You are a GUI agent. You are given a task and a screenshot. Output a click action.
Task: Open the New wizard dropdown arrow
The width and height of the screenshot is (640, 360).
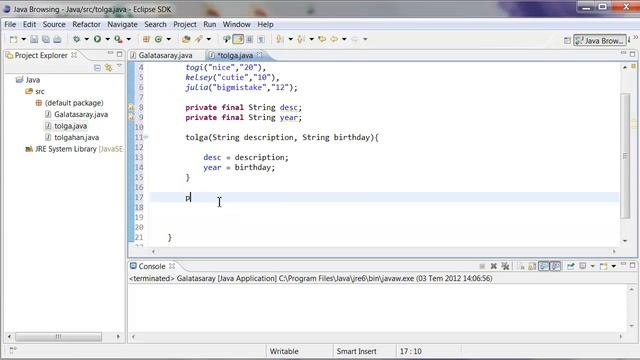(x=23, y=39)
